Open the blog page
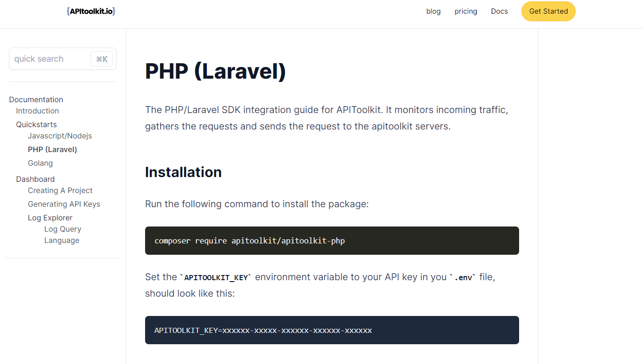The height and width of the screenshot is (364, 643). (x=433, y=11)
